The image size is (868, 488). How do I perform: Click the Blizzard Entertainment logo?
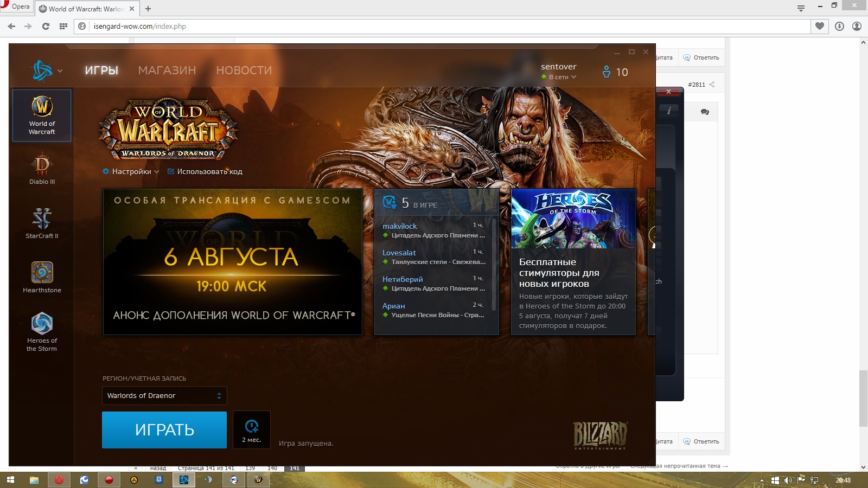[601, 435]
